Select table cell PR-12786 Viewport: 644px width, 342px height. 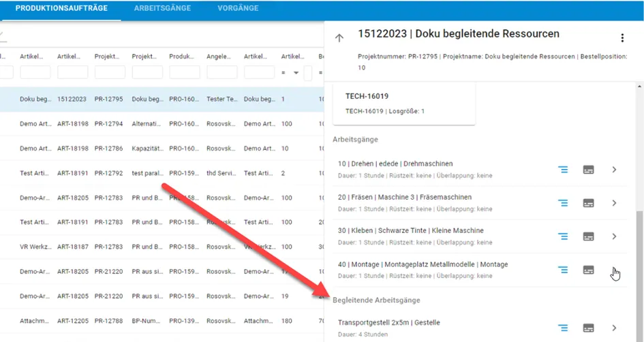click(108, 149)
